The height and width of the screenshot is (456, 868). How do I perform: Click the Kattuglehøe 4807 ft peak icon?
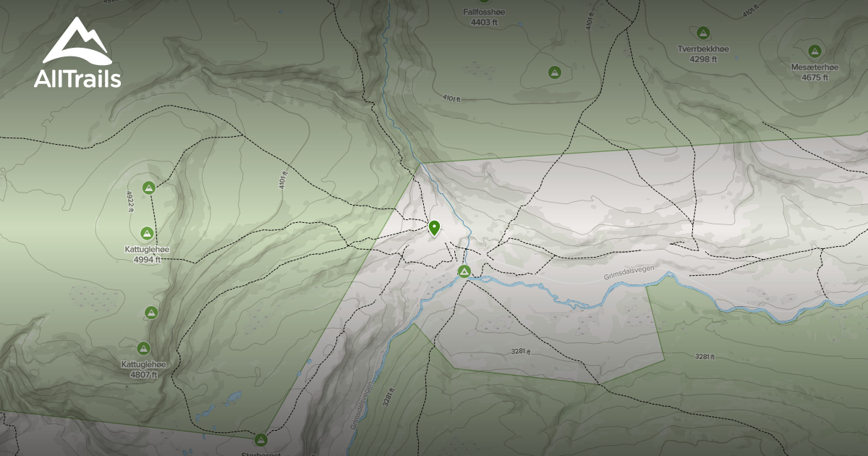click(x=143, y=348)
